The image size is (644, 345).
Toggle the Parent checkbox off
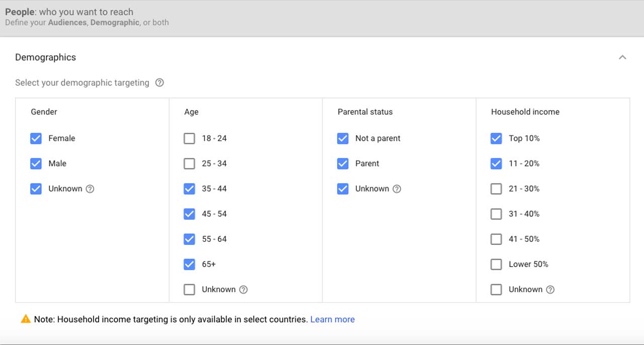tap(343, 163)
